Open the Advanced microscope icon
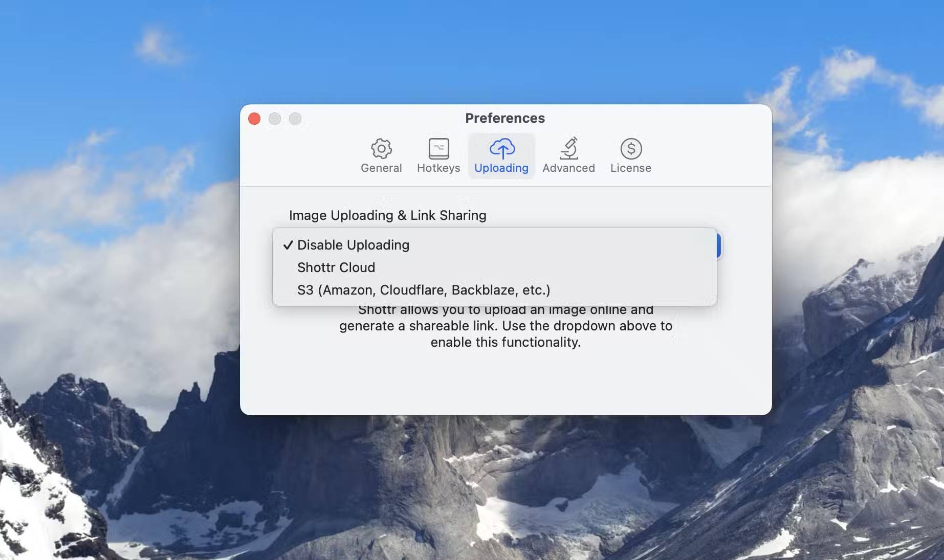 568,148
